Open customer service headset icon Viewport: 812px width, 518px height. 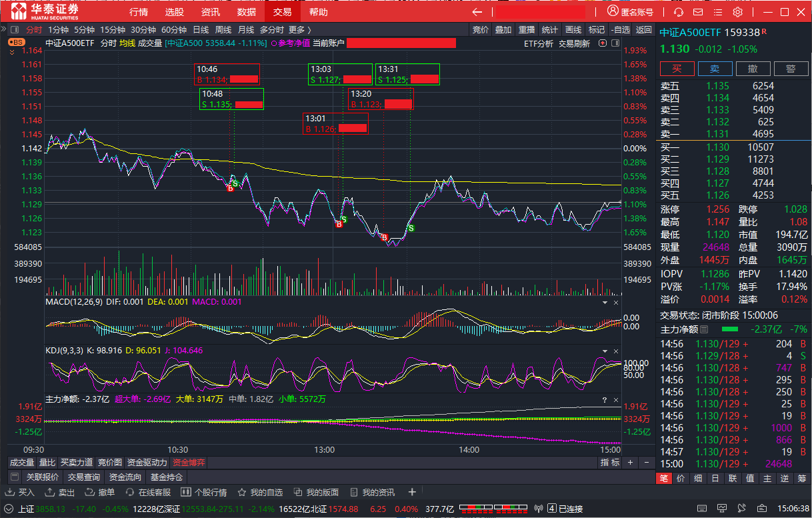(679, 12)
